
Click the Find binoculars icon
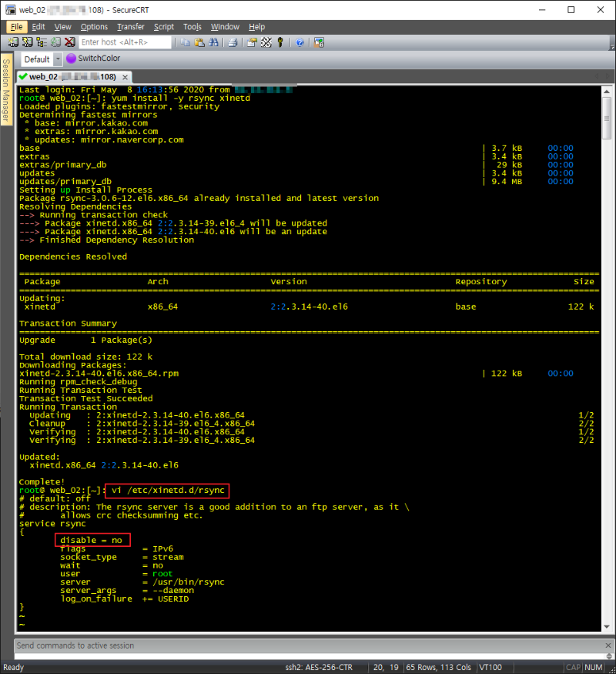point(212,42)
